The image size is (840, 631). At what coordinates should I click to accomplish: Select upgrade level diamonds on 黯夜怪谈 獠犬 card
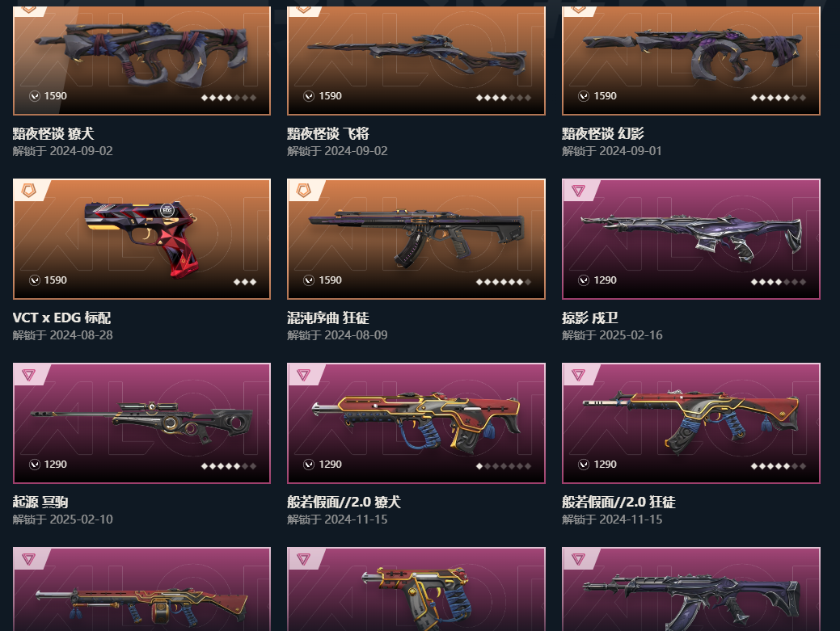coord(229,98)
